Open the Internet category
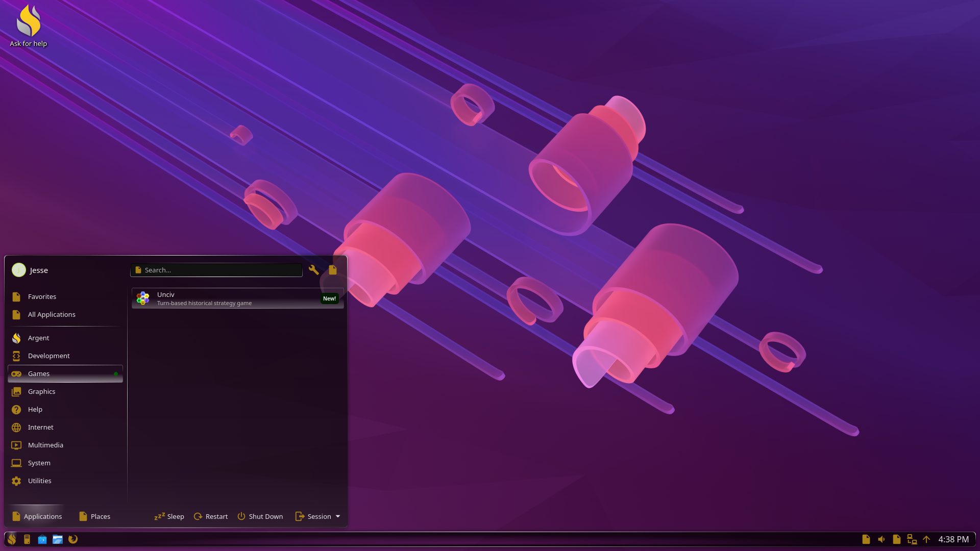 pos(65,428)
